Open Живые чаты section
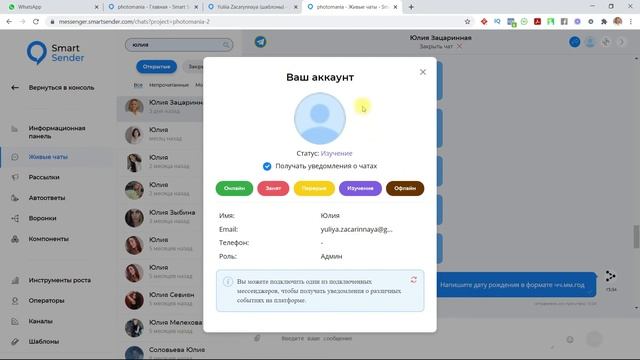This screenshot has height=360, width=640. (x=48, y=157)
